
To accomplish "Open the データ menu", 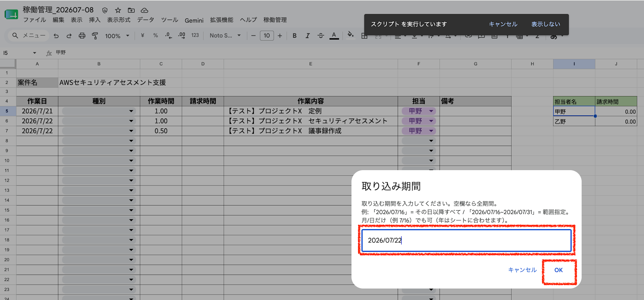I will pos(146,20).
